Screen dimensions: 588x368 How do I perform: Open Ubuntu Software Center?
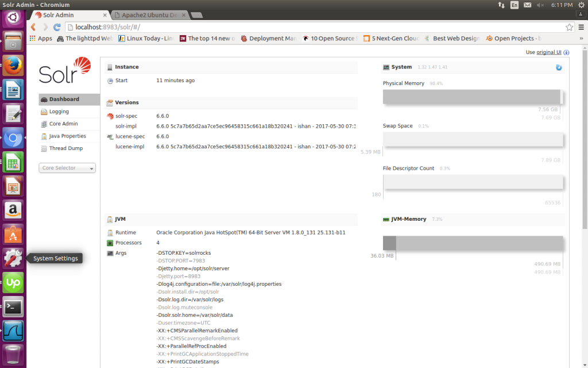[13, 235]
